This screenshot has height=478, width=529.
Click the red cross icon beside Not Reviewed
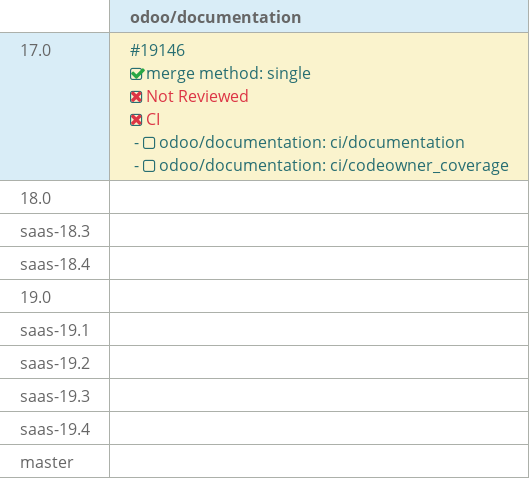pos(136,97)
